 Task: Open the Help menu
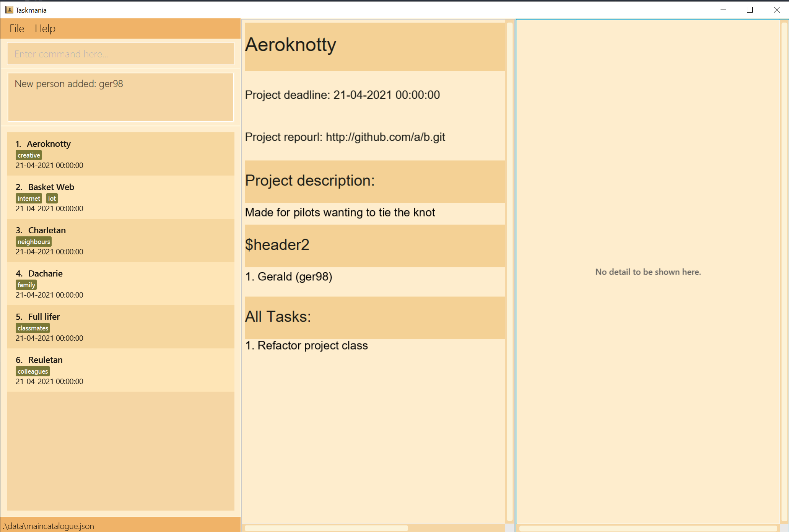[x=45, y=28]
